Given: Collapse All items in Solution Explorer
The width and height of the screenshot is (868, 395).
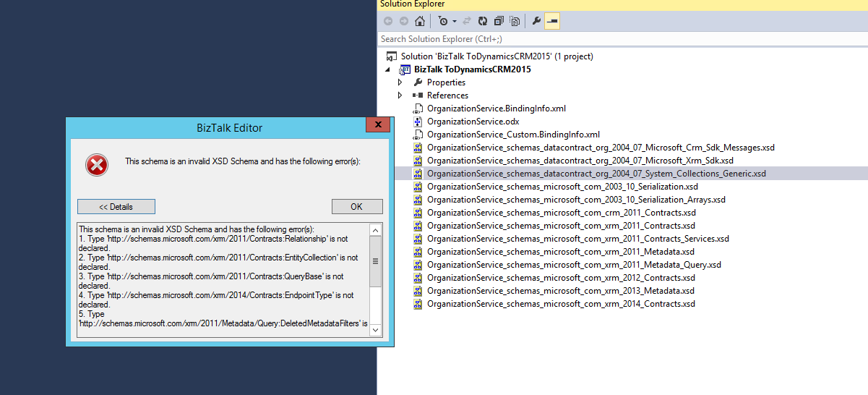Looking at the screenshot, I should point(499,21).
